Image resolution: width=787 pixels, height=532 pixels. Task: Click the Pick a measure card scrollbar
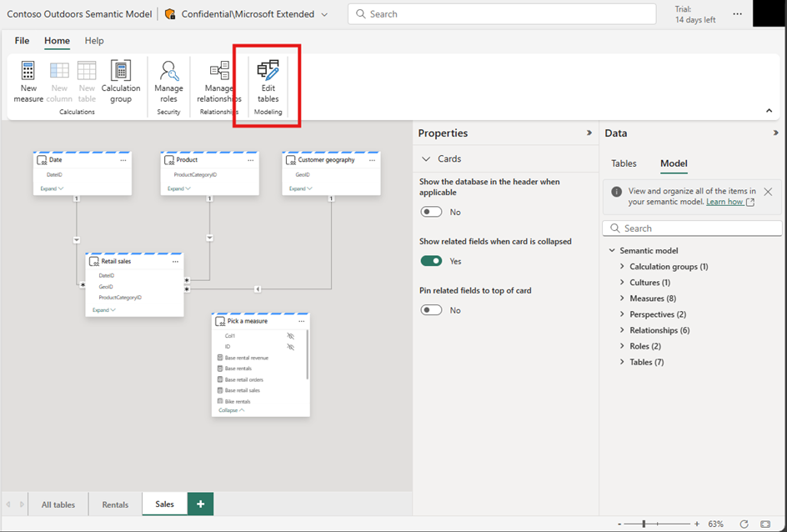coord(307,354)
